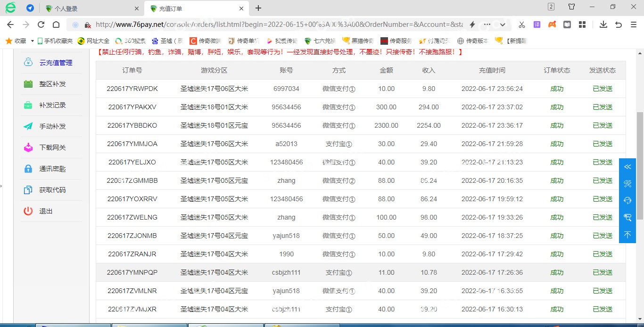644x327 pixels.
Task: Click the amount 2300.00
Action: [386, 125]
